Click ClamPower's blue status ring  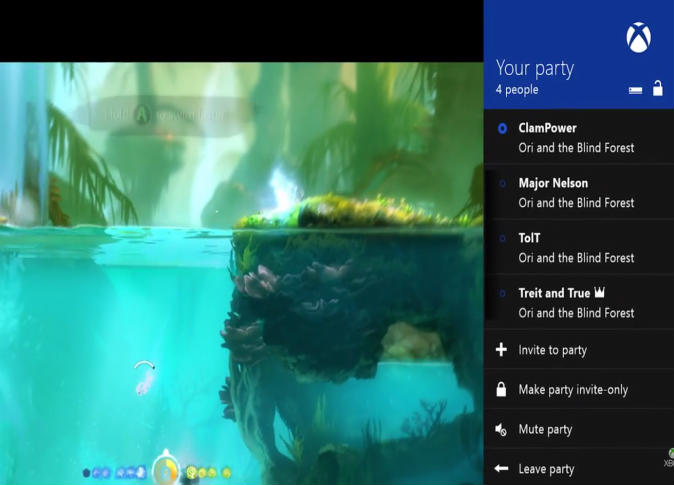(502, 129)
